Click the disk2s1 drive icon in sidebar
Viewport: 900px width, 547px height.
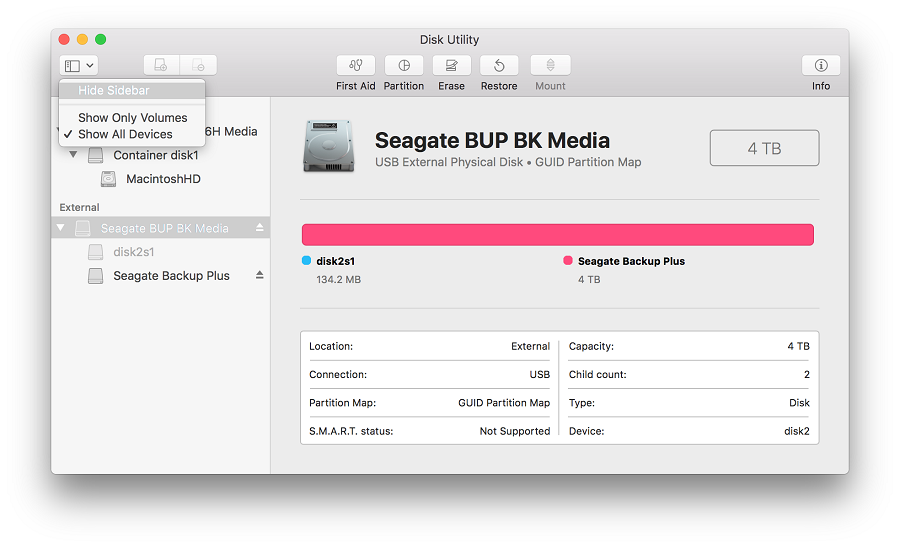point(95,252)
